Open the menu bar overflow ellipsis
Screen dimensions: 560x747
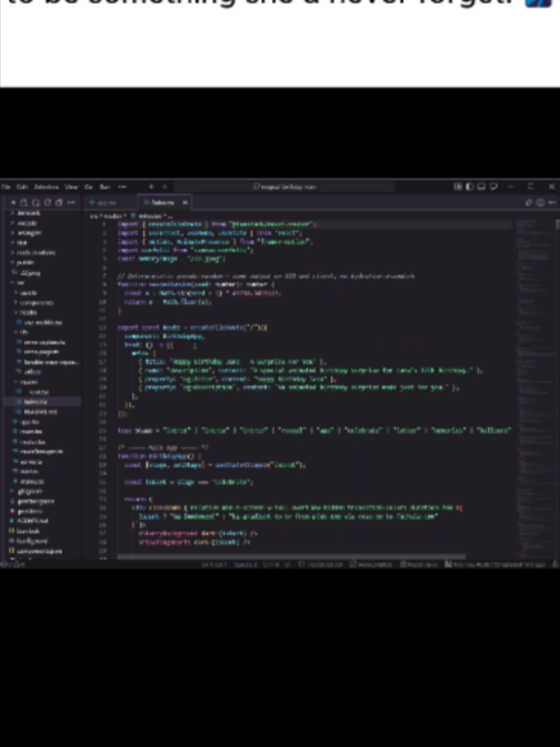[123, 186]
